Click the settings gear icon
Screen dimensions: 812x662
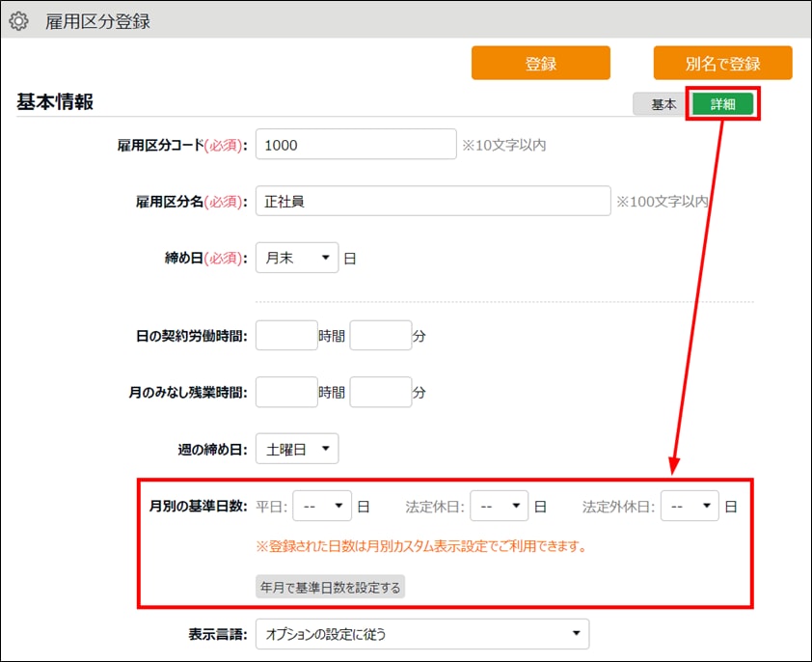[18, 20]
